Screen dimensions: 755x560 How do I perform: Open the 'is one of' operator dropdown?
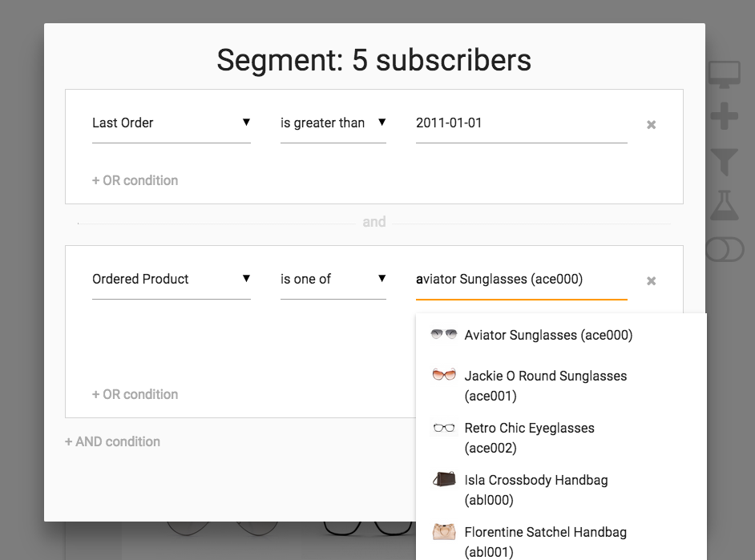[x=333, y=280]
